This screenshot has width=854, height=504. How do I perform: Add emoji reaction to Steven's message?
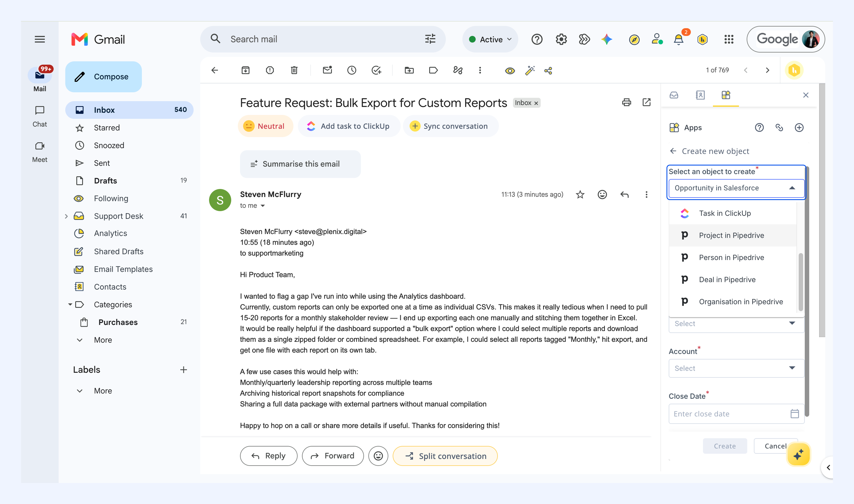click(x=602, y=194)
